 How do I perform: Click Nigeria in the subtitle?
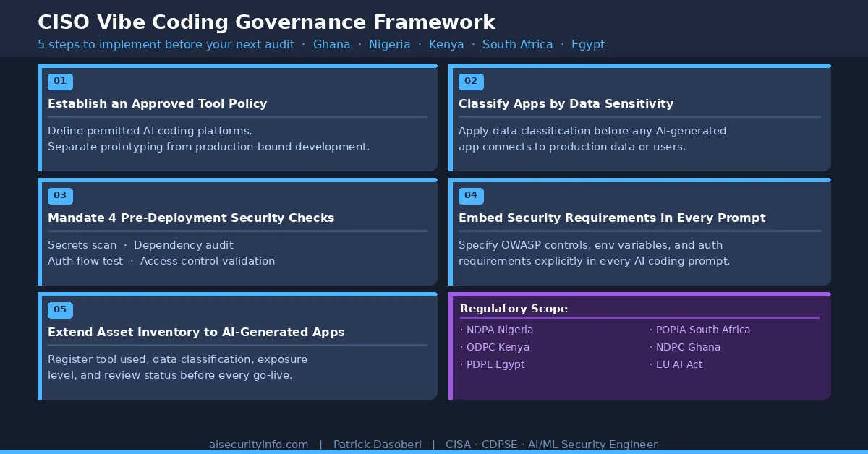(390, 45)
